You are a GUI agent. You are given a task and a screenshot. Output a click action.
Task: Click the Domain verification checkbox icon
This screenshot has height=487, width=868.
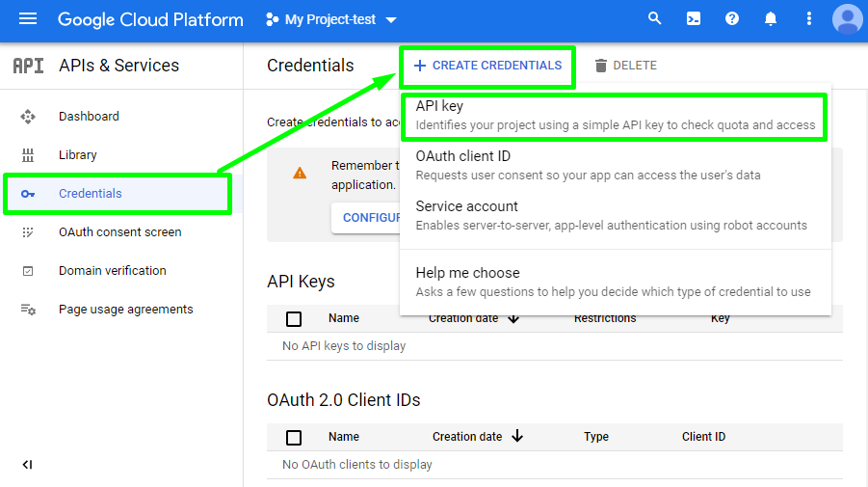pyautogui.click(x=28, y=271)
